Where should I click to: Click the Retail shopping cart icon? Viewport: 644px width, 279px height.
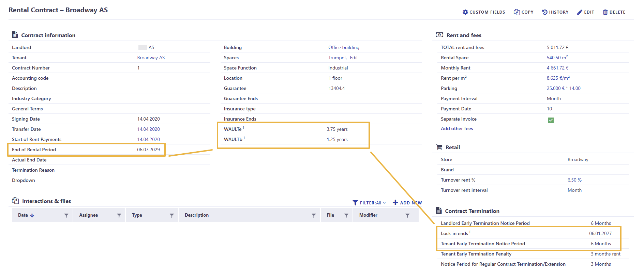[x=439, y=147]
